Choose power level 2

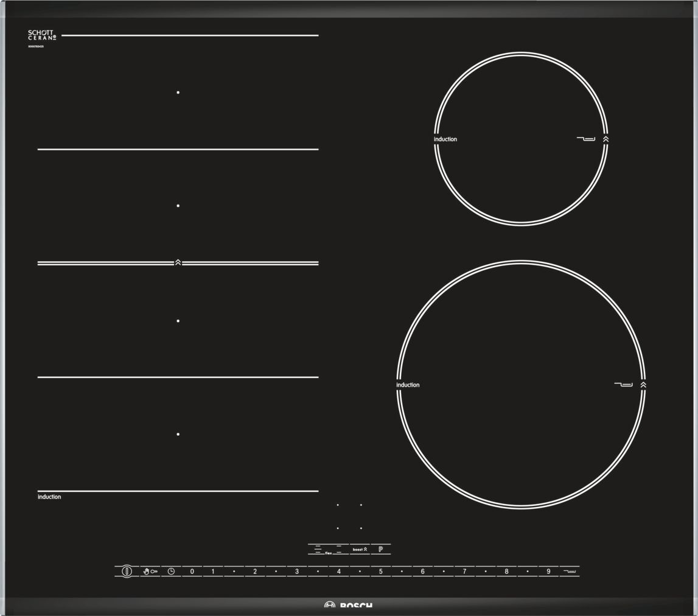(255, 572)
